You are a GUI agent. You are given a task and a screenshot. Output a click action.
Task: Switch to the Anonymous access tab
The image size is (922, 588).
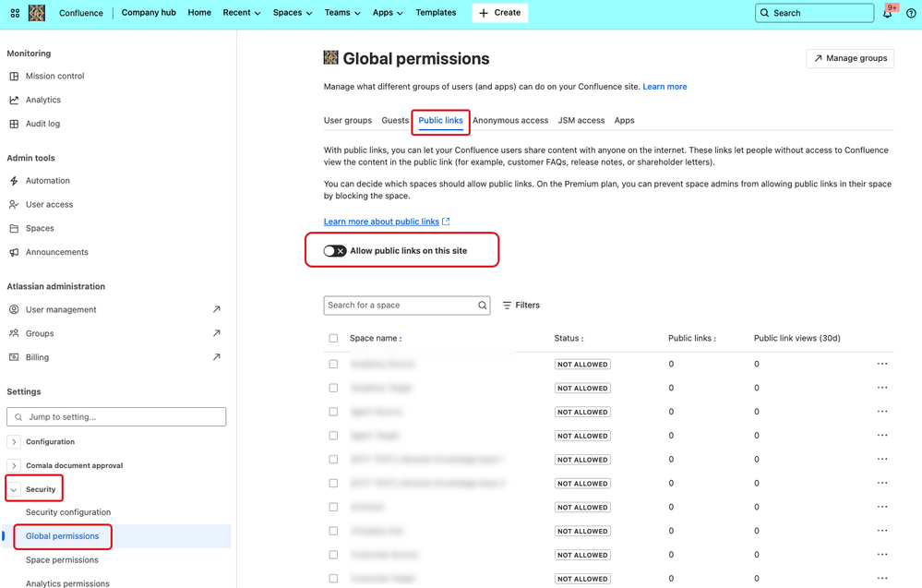[x=510, y=120]
